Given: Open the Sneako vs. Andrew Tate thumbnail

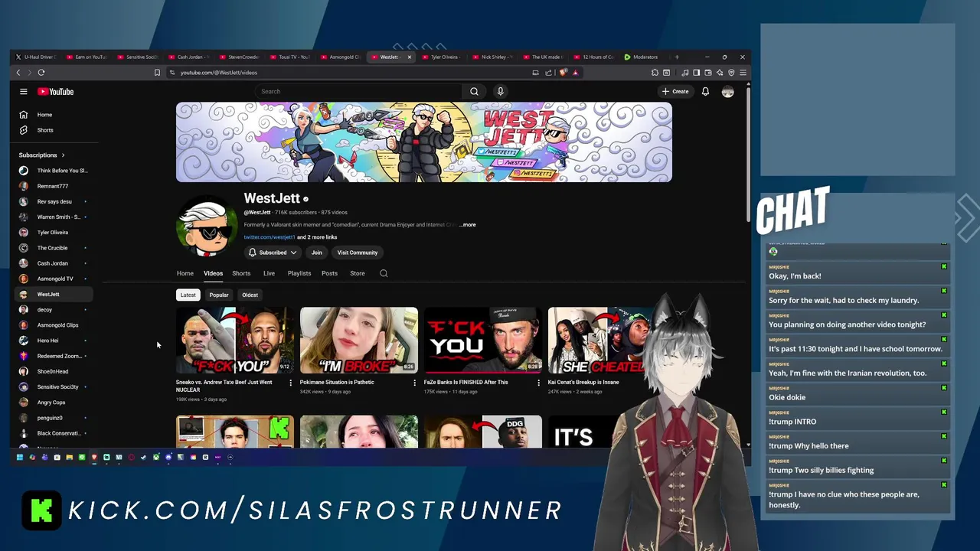Looking at the screenshot, I should coord(235,340).
